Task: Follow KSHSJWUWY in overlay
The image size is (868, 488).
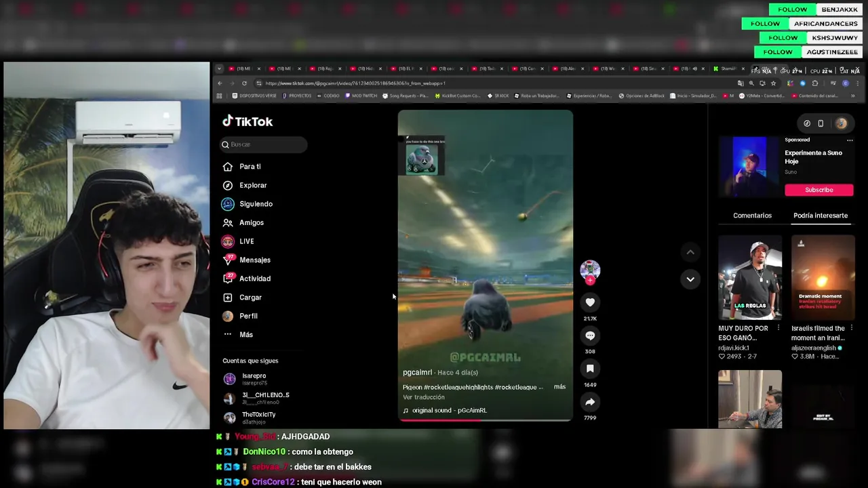Action: click(783, 38)
